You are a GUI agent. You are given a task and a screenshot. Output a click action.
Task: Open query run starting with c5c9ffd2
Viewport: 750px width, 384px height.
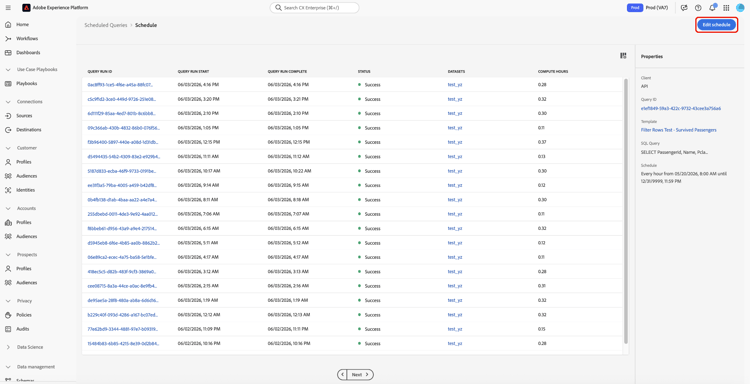[x=122, y=99]
